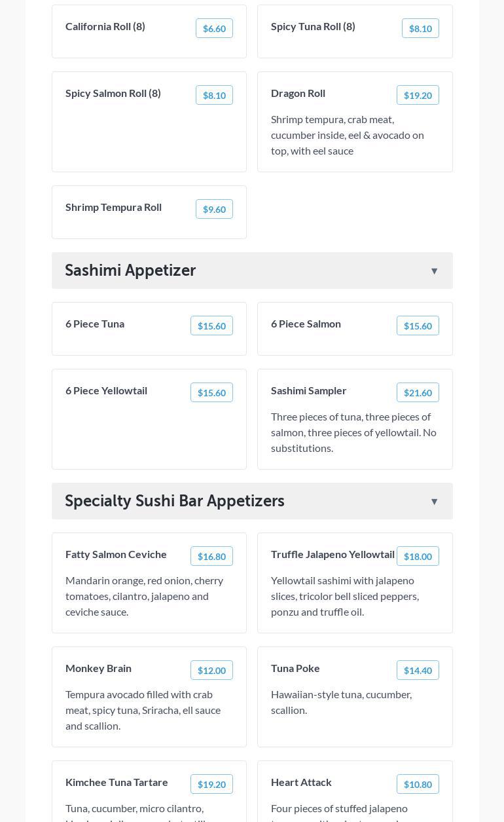Screen dimensions: 504x822
Task: Click the $8.10 Spicy Tuna Roll price
Action: (420, 29)
